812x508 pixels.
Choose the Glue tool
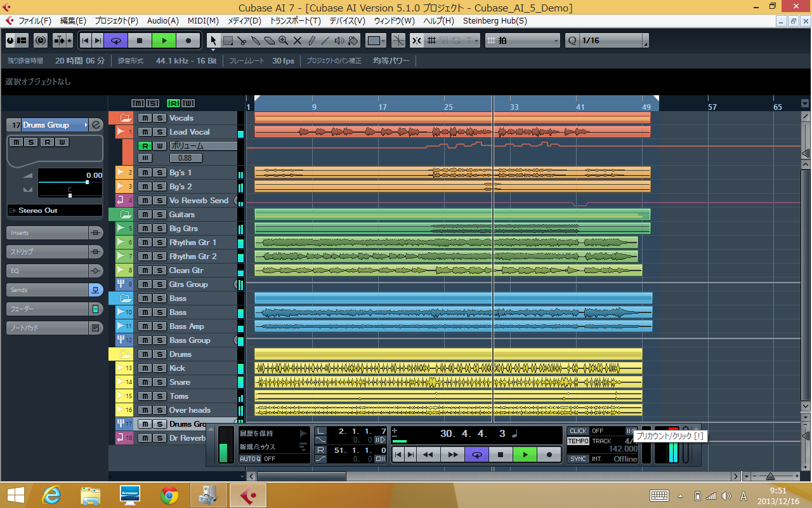256,41
